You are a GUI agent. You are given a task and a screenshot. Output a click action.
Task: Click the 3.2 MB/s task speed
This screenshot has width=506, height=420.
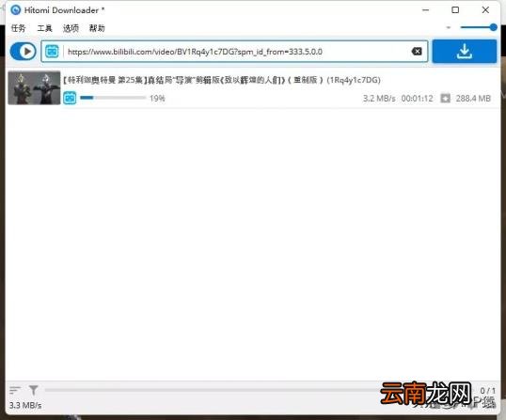[x=379, y=99]
